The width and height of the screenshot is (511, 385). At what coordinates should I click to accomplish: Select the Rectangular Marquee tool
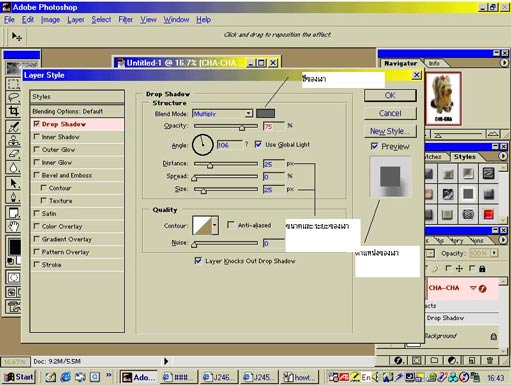pyautogui.click(x=13, y=84)
